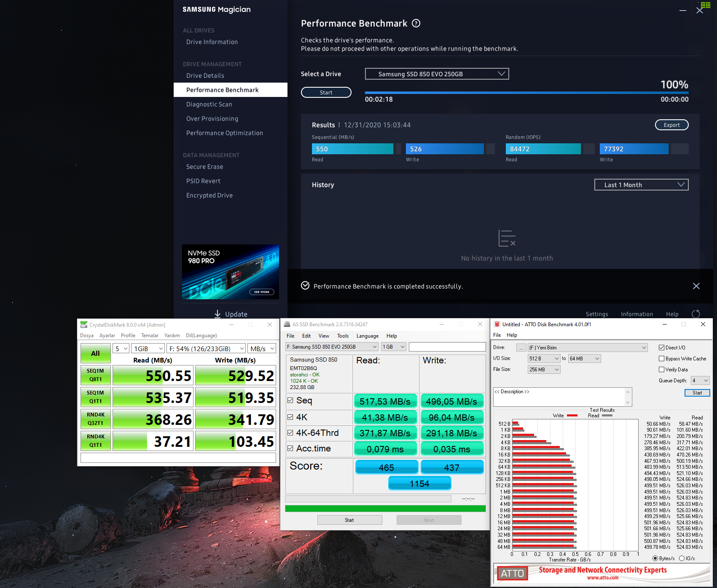The image size is (717, 588).
Task: Open Help menu in ATTO Disk Benchmark
Action: pos(512,335)
